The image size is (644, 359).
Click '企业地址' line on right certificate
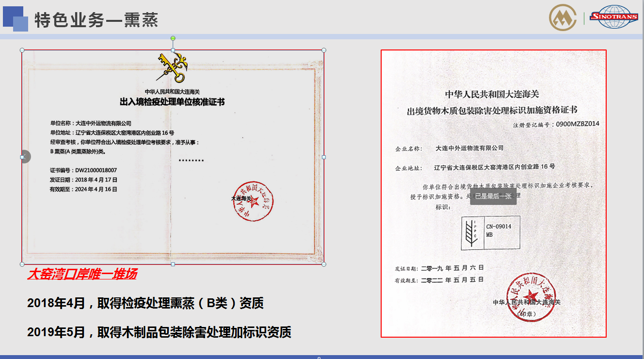(475, 167)
